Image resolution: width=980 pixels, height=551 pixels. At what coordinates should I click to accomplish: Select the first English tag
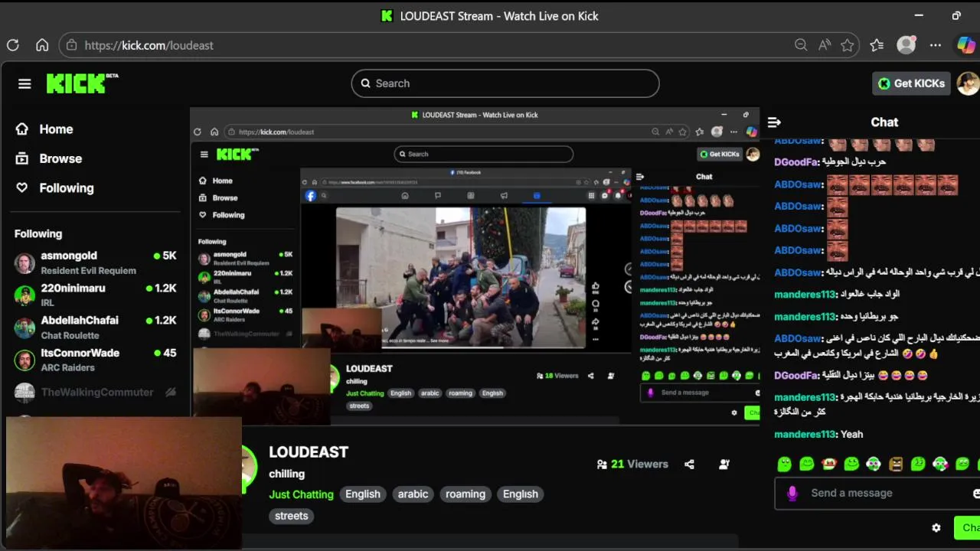click(x=363, y=494)
